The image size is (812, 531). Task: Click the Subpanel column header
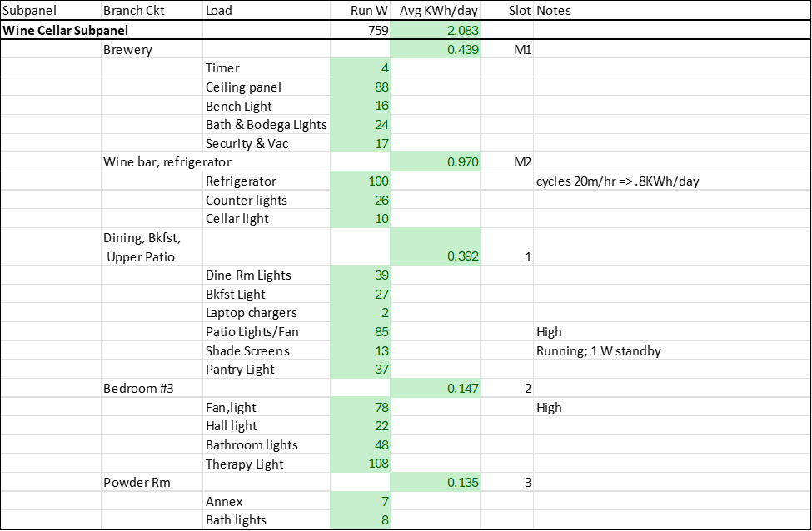click(30, 11)
